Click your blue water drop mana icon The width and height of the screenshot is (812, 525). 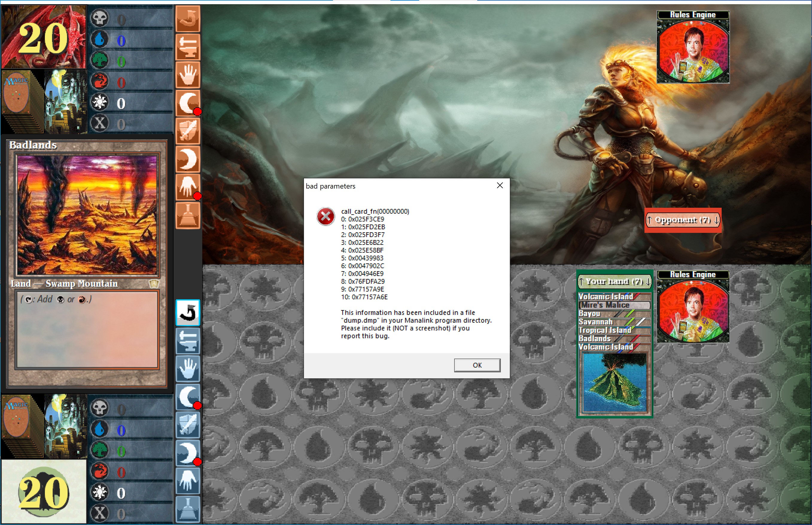(x=100, y=429)
